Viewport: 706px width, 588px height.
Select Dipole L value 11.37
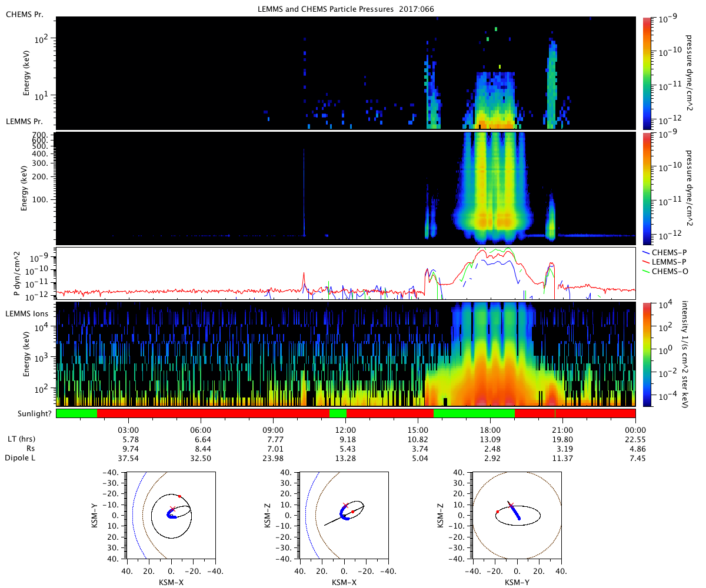coord(563,458)
